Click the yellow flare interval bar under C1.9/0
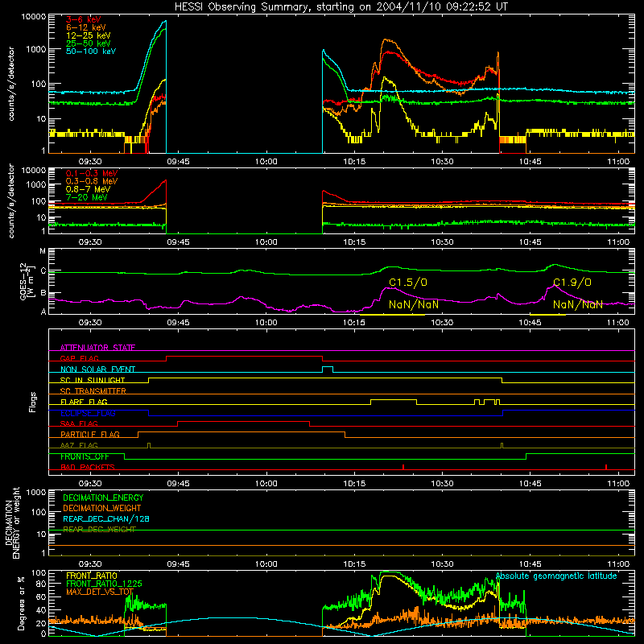 click(547, 315)
